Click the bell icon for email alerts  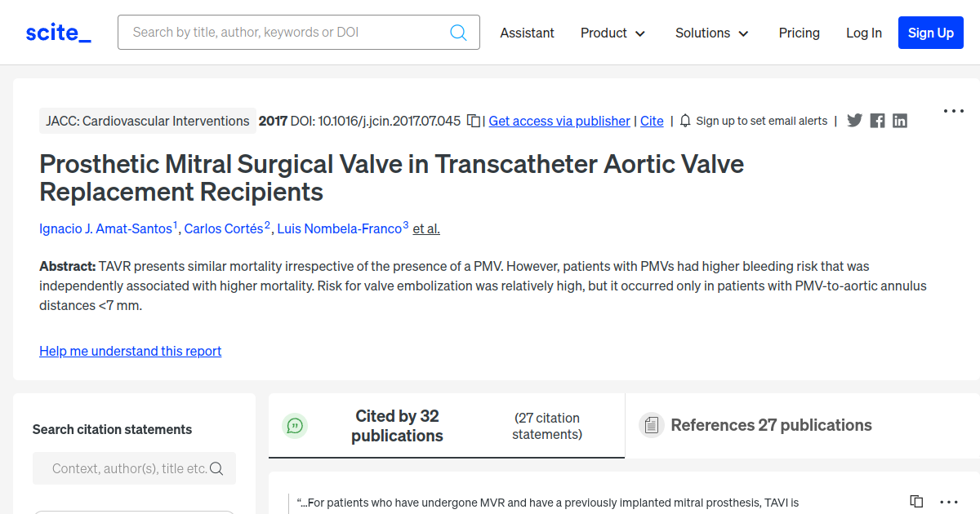click(685, 121)
